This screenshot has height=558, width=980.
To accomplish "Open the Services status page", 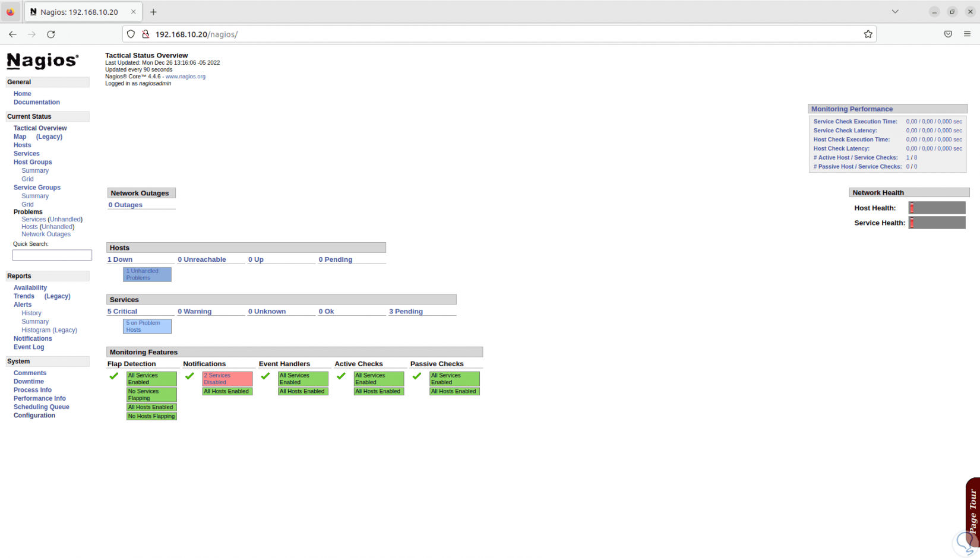I will tap(27, 154).
